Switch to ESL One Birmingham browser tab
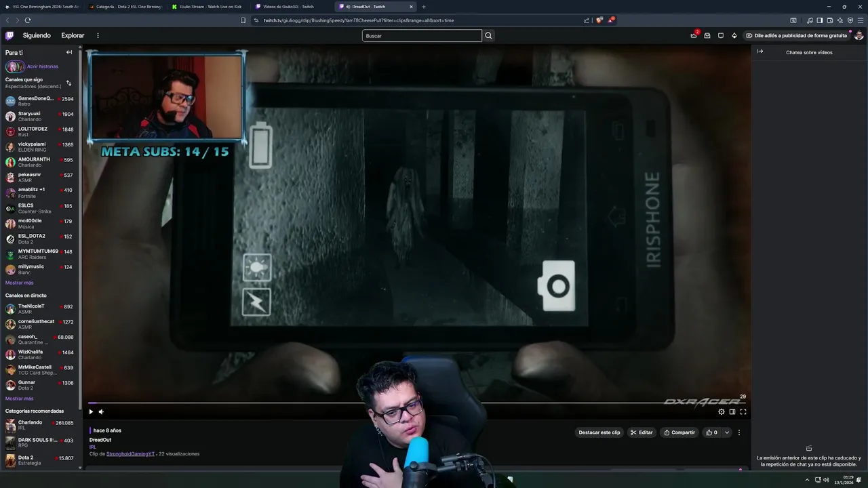Viewport: 868px width, 488px height. [x=41, y=7]
